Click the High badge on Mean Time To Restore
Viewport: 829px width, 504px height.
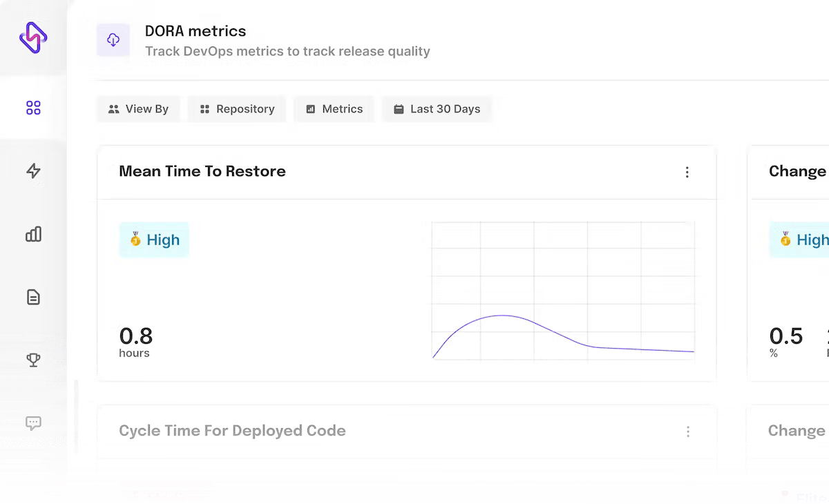pyautogui.click(x=153, y=240)
